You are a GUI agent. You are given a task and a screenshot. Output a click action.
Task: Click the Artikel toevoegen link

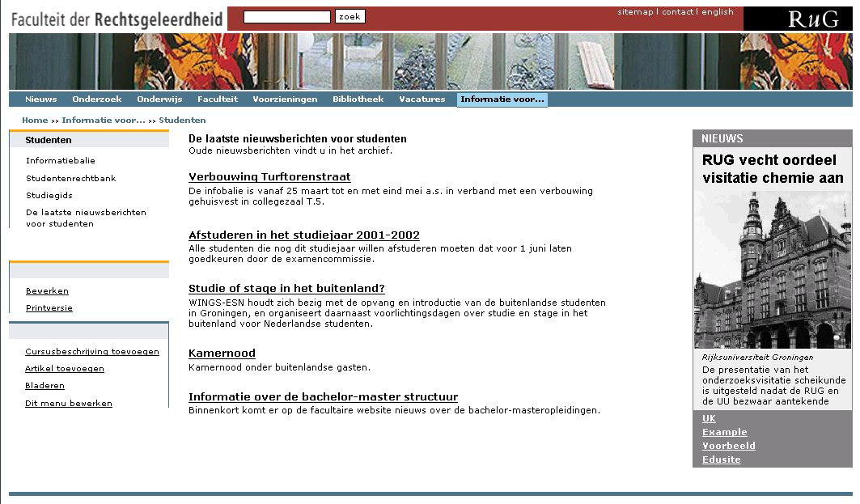65,369
